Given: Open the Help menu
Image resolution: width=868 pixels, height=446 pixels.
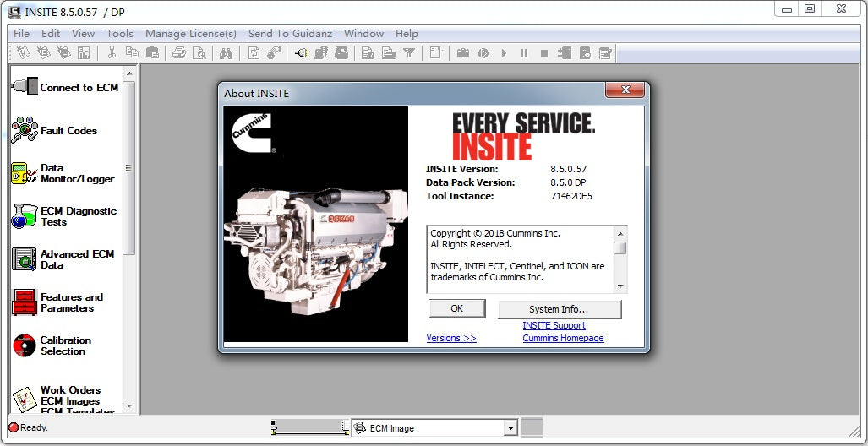Looking at the screenshot, I should (407, 34).
